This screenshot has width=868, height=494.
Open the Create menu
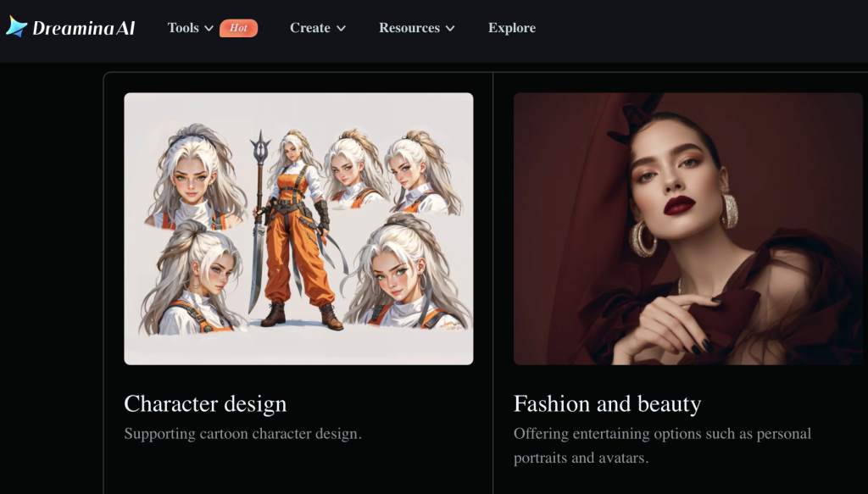pyautogui.click(x=310, y=28)
